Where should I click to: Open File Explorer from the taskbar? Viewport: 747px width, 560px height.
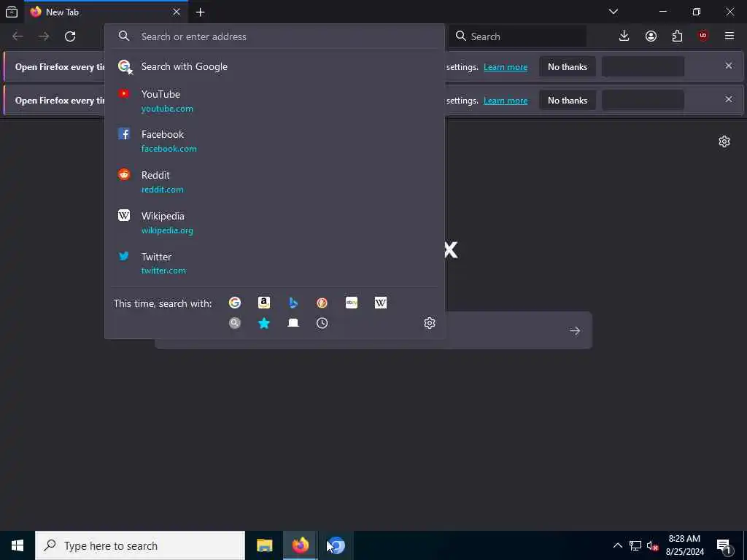(x=264, y=545)
